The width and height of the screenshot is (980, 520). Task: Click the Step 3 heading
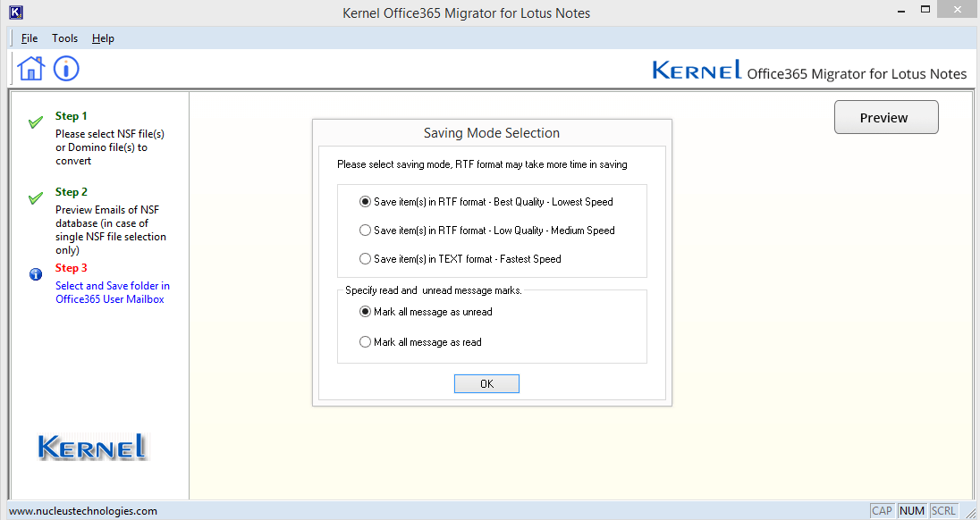72,268
